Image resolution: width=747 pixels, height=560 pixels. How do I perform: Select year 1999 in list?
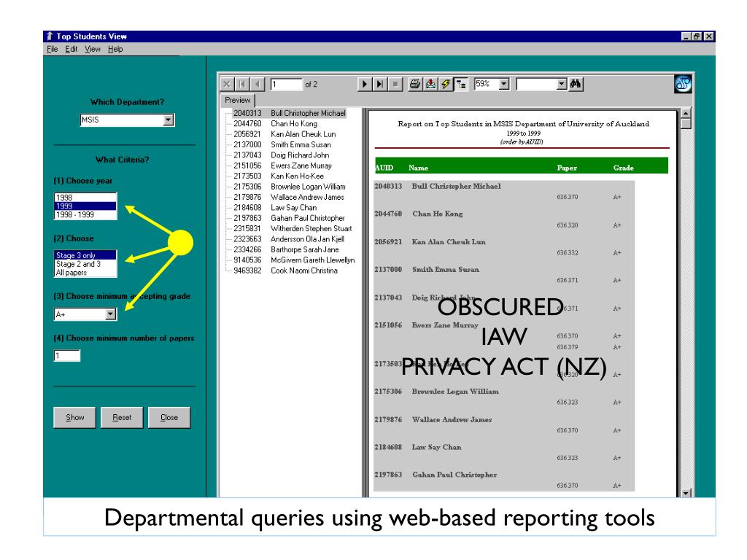(85, 206)
